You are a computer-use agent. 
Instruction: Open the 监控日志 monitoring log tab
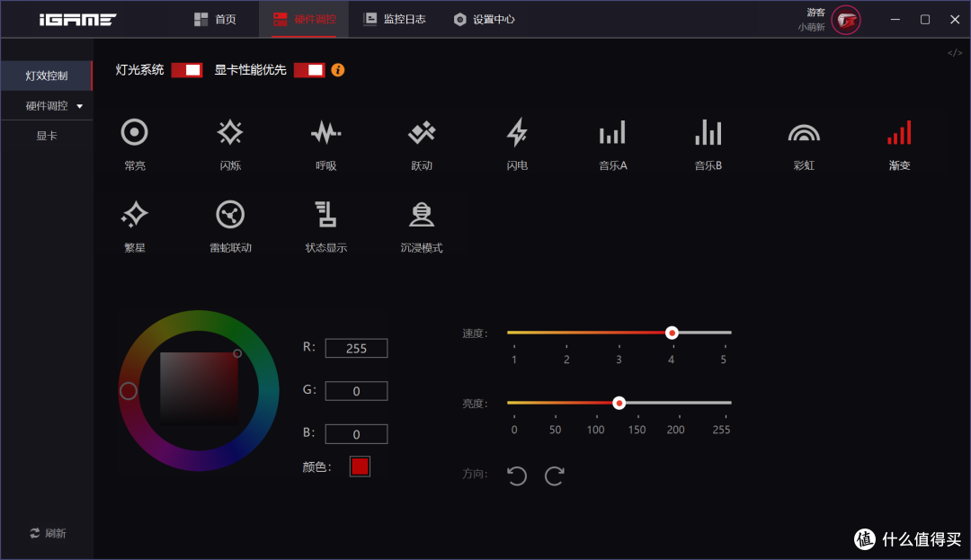point(395,19)
